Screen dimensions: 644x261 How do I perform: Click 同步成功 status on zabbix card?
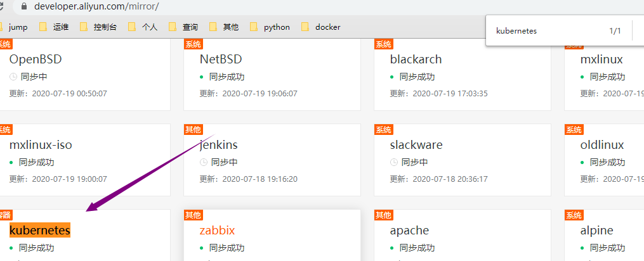click(x=227, y=248)
